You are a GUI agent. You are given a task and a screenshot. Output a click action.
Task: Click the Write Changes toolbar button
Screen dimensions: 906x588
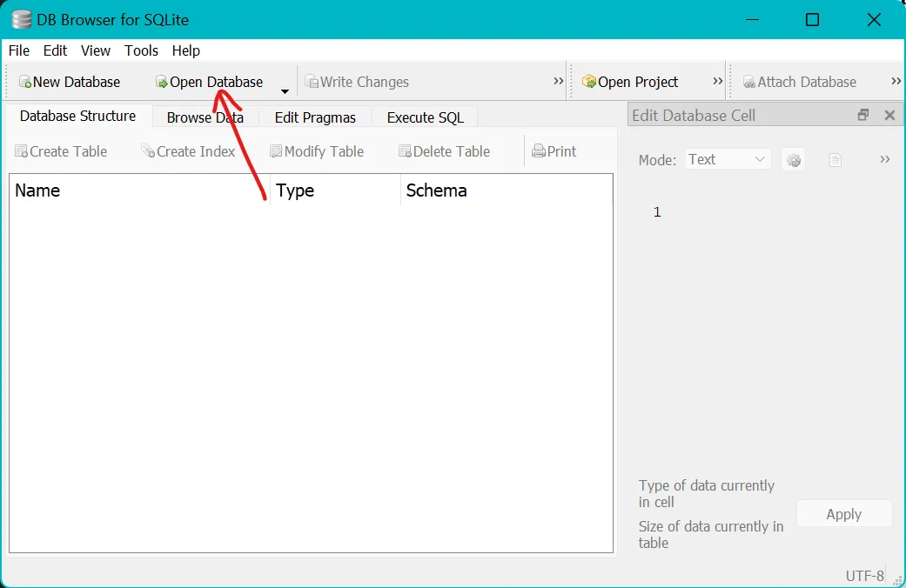pos(357,82)
